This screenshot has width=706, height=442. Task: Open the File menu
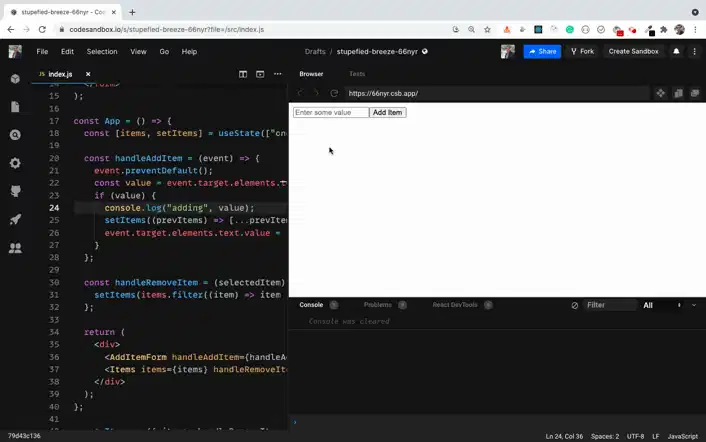[x=42, y=51]
